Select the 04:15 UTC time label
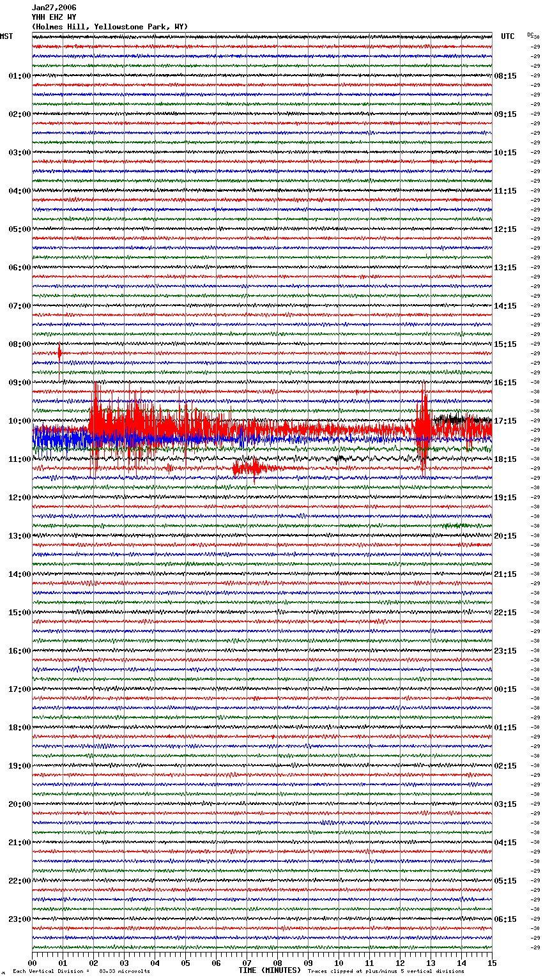Viewport: 543px width, 980px height. click(505, 843)
